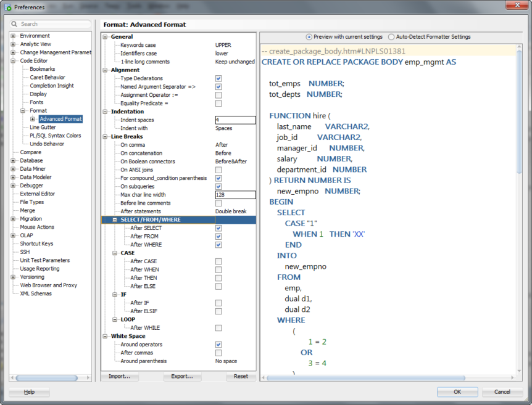Collapse the SELECT/FROM/WHERE section

pyautogui.click(x=114, y=219)
